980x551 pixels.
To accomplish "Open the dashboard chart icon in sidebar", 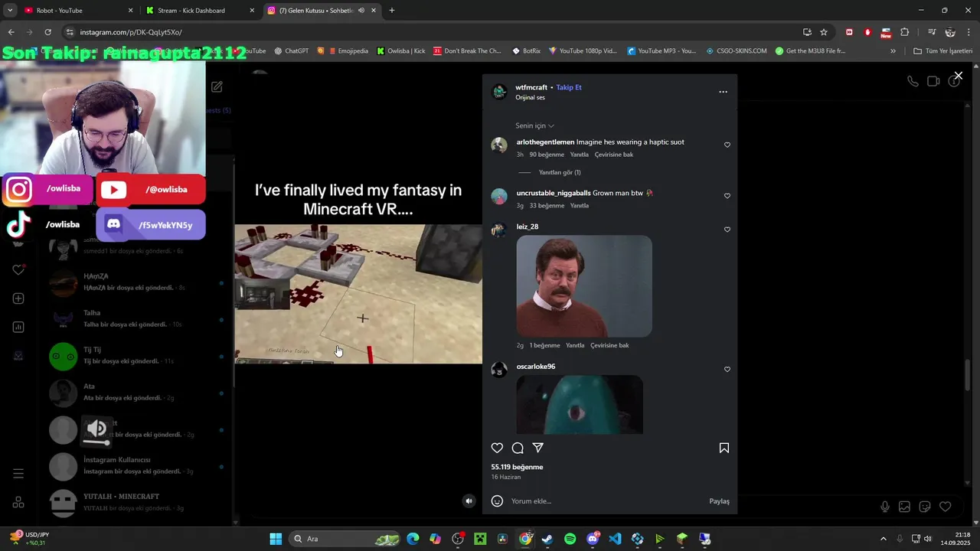I will (x=18, y=327).
